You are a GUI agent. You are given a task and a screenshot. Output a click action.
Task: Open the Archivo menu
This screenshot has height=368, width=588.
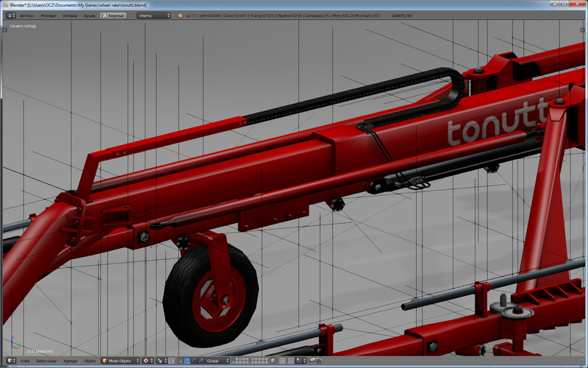[x=26, y=15]
